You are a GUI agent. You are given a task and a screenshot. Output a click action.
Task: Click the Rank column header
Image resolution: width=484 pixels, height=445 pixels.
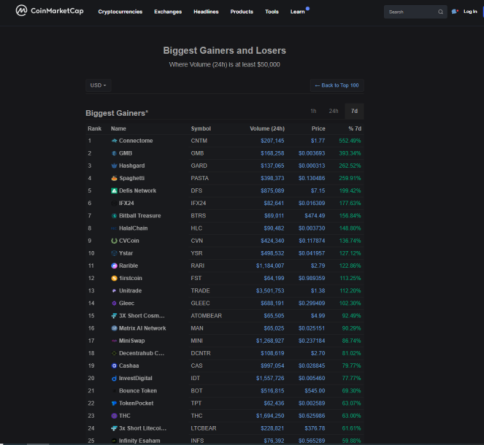(x=94, y=129)
